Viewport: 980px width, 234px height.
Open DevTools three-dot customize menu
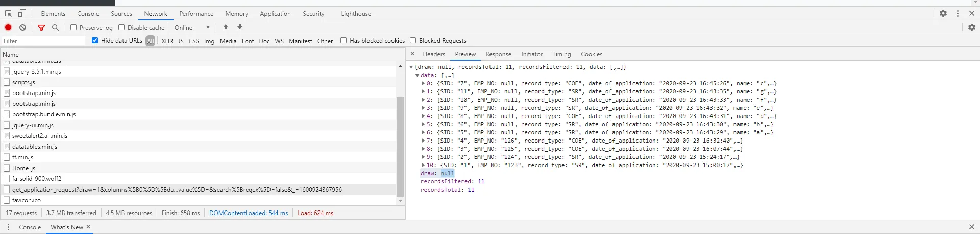958,14
